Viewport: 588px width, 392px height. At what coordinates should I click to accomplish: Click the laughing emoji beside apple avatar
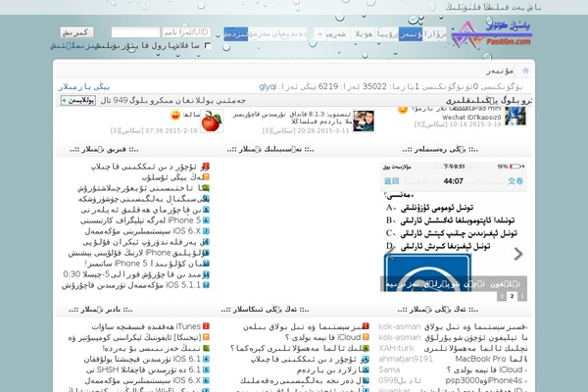(x=175, y=115)
